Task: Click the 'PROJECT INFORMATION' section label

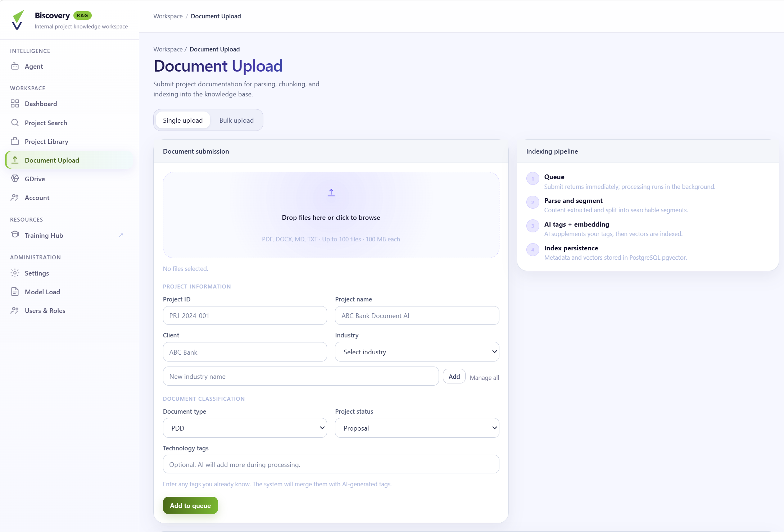Action: [x=197, y=287]
